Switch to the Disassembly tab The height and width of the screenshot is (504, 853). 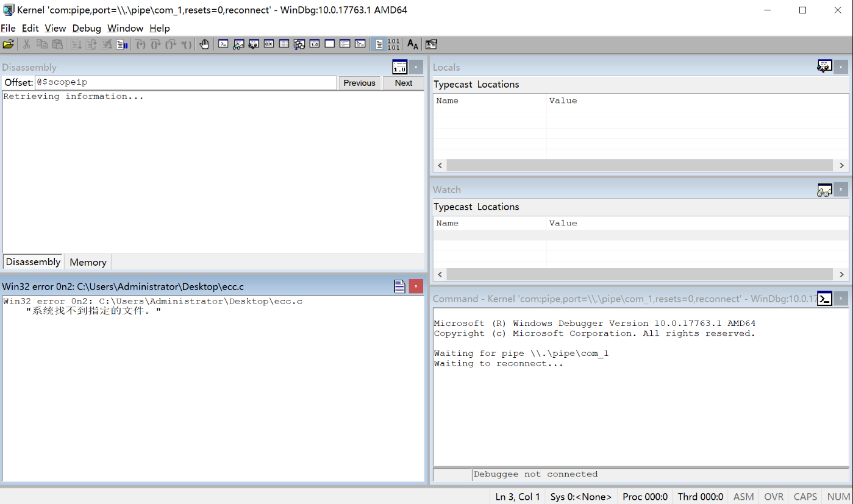coord(33,262)
